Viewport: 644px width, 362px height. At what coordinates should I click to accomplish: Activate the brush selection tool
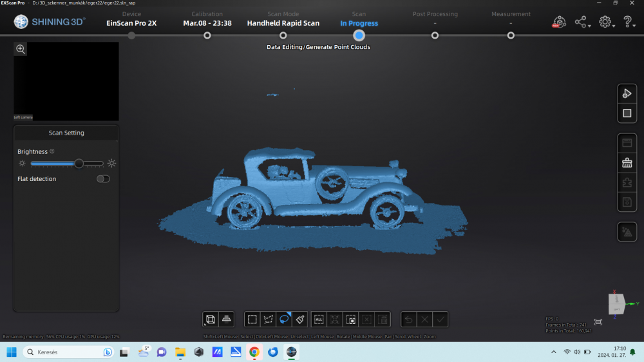(x=299, y=319)
